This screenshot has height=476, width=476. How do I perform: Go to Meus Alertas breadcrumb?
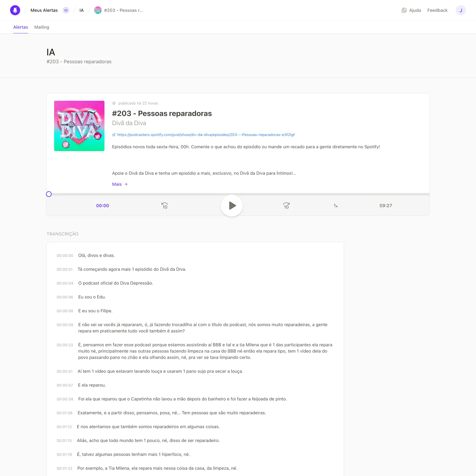(x=44, y=10)
